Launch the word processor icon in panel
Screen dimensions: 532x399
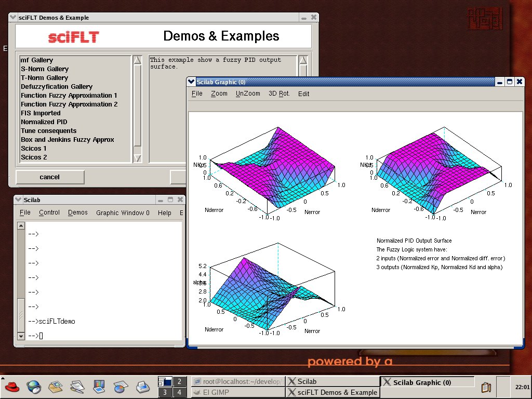coord(77,387)
